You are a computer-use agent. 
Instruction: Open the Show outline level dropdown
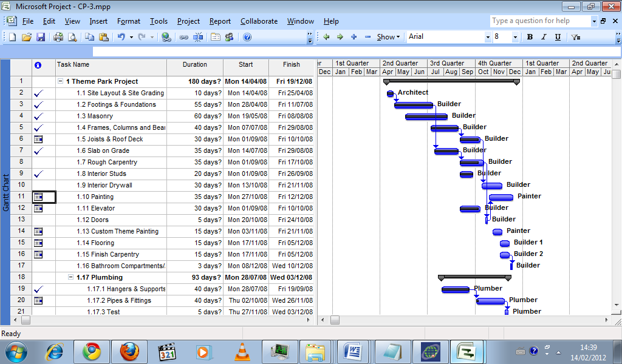(x=388, y=37)
